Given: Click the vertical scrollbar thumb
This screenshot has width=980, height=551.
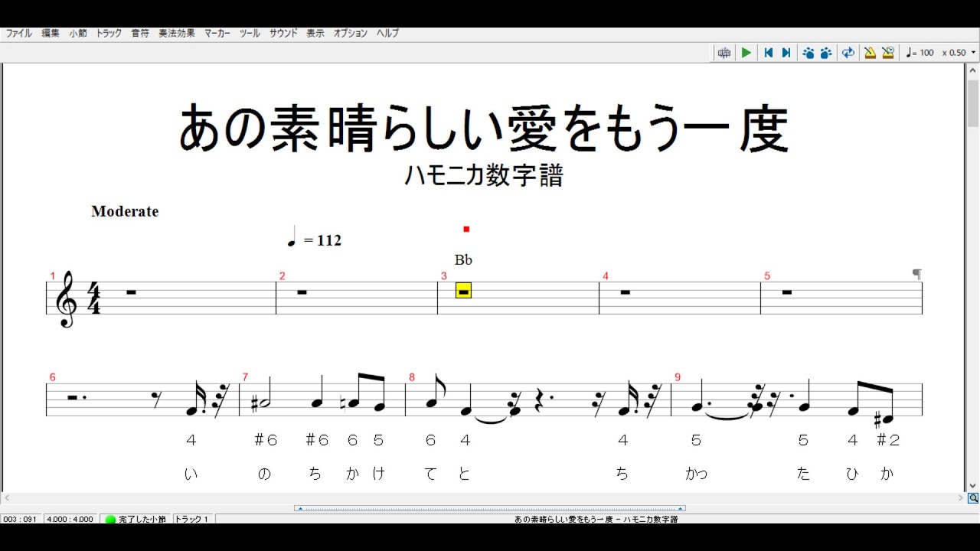Looking at the screenshot, I should coord(972,103).
